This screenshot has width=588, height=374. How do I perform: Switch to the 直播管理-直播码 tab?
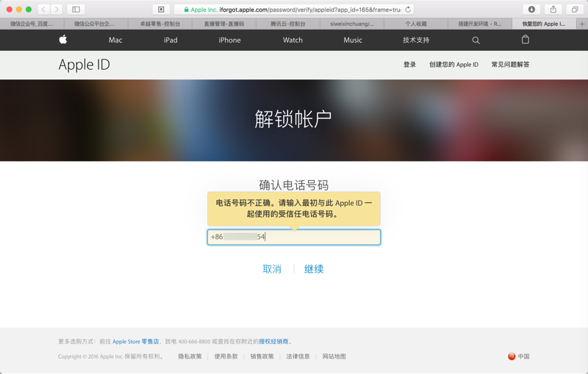coord(224,24)
